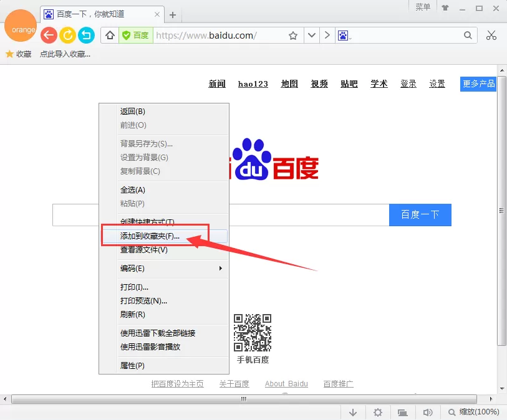Viewport: 507px width, 420px height.
Task: Open the skin shirt icon
Action: tap(445, 8)
